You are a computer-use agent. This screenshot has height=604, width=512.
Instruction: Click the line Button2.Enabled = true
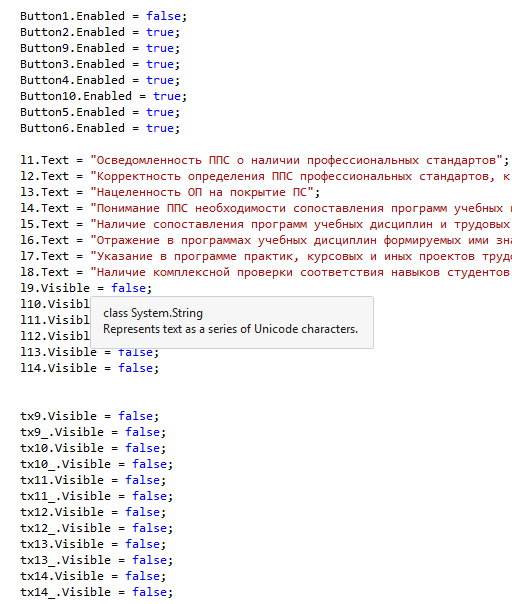(100, 32)
